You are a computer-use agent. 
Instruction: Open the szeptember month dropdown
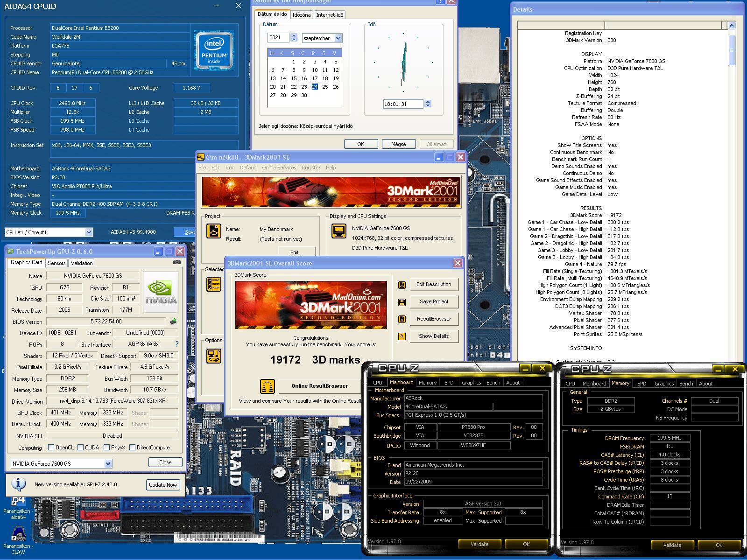pyautogui.click(x=338, y=38)
